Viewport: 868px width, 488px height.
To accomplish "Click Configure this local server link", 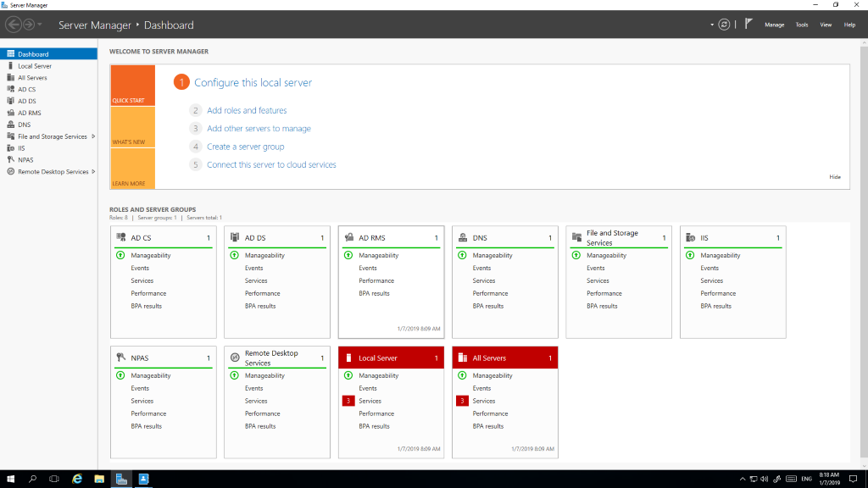I will click(253, 83).
